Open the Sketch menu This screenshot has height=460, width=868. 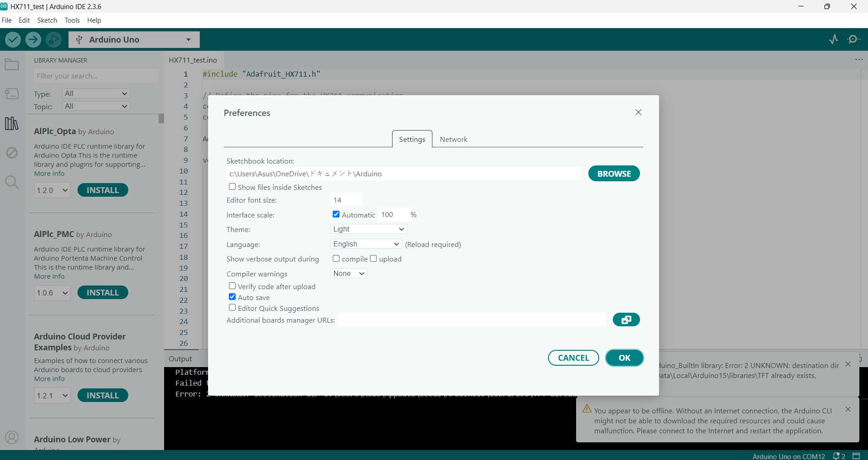pos(47,20)
